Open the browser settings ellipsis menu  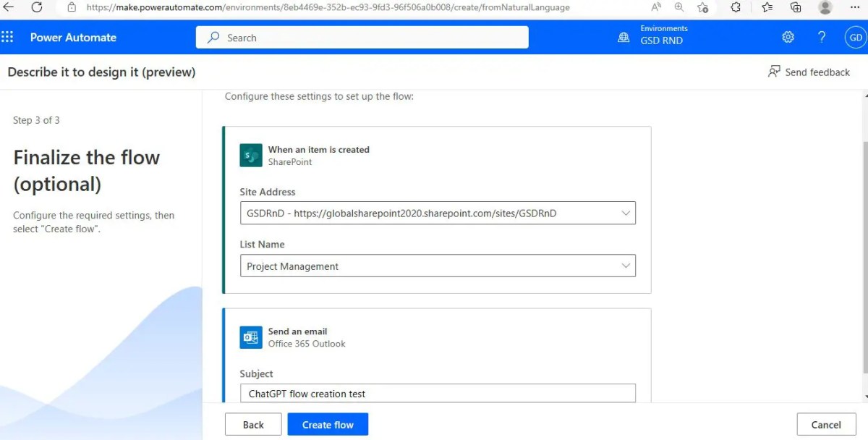coord(854,8)
